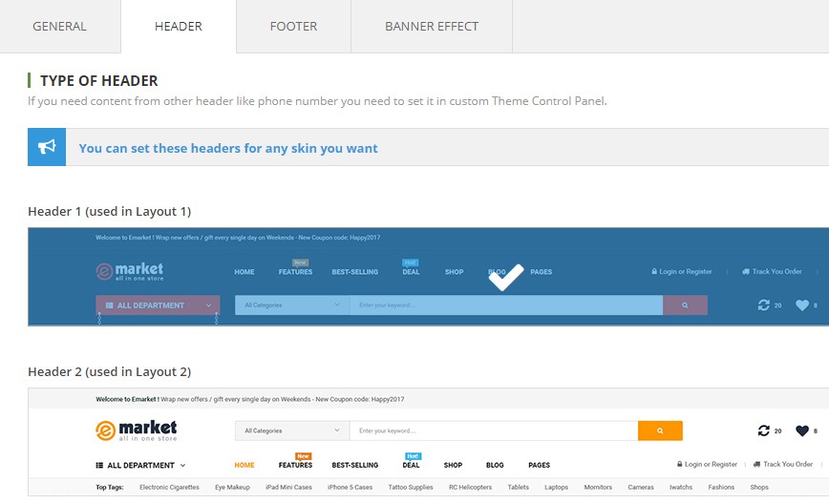Click the Eye Makeup top tag

[x=232, y=488]
